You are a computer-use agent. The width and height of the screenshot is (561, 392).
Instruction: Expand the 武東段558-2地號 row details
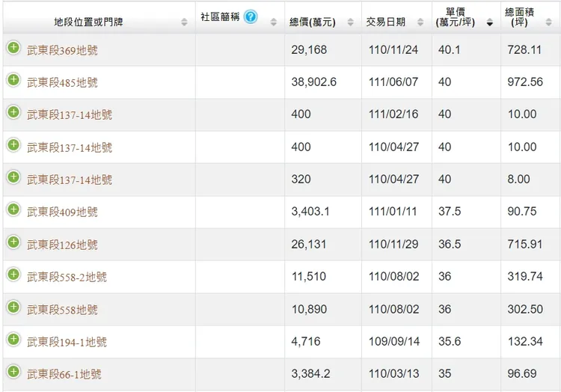13,275
